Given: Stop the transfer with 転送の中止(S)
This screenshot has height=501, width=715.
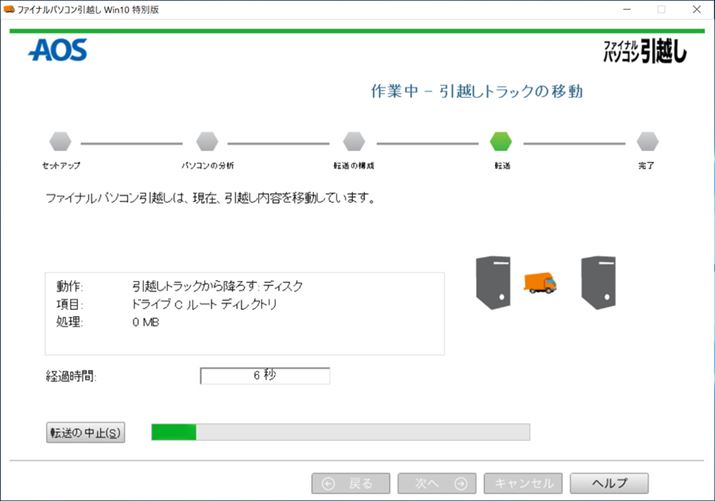Looking at the screenshot, I should click(85, 433).
